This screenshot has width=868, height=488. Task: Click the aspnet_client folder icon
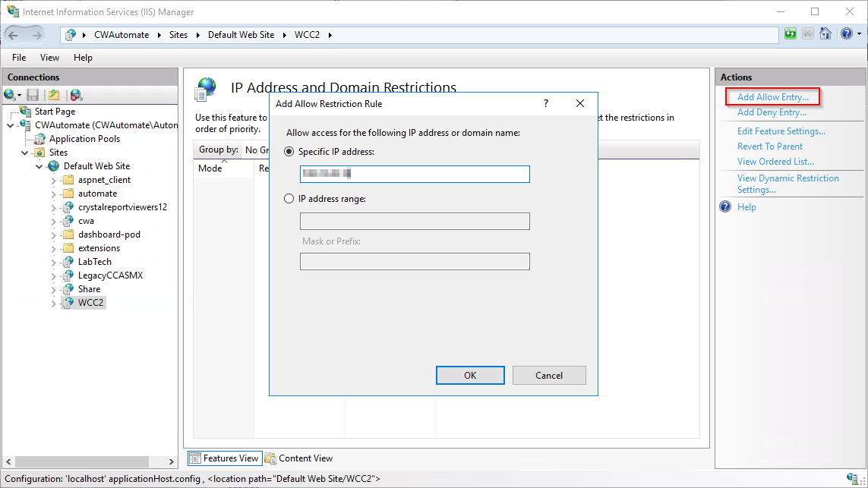click(68, 180)
